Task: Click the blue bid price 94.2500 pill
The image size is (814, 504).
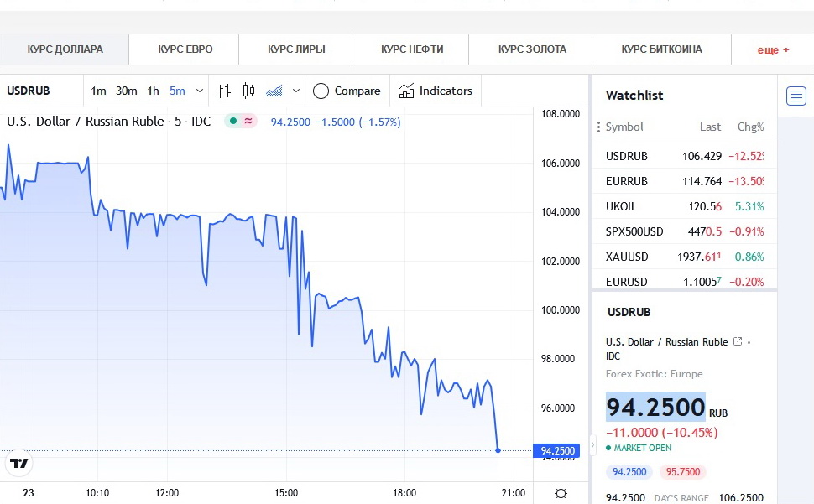Action: click(x=629, y=472)
